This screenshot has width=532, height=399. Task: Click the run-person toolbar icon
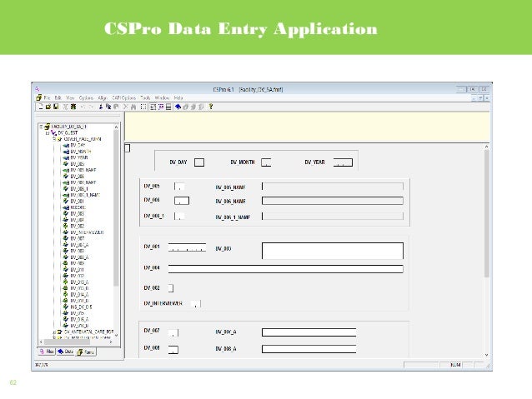101,107
